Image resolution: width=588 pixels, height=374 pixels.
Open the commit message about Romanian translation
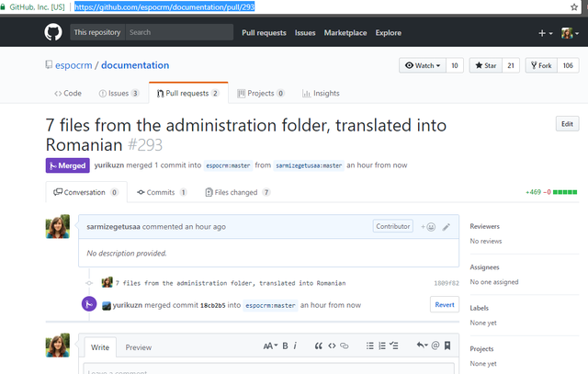(x=231, y=283)
